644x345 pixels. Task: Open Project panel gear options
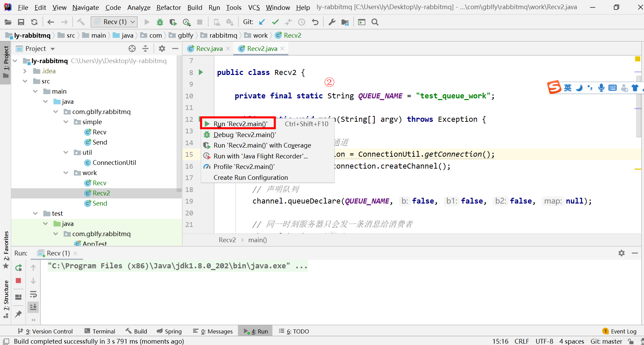[x=162, y=49]
